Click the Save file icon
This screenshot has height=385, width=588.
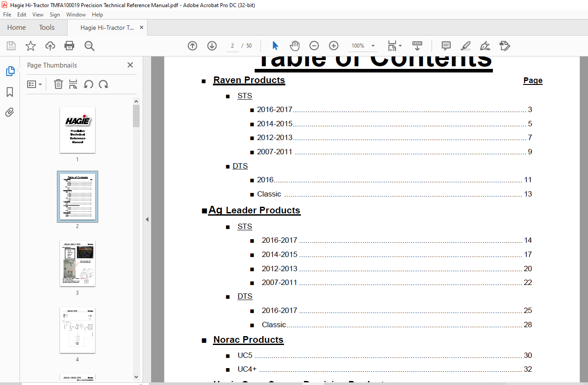[11, 46]
